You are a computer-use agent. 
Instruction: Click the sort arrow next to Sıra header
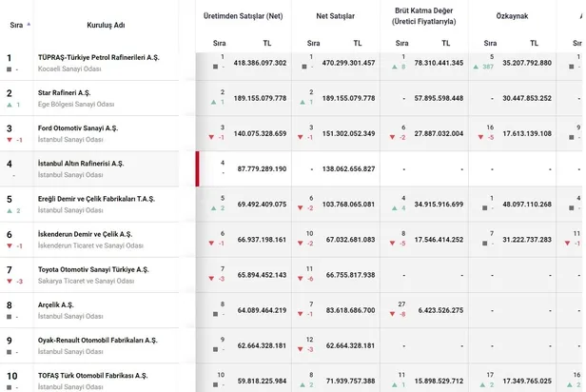pyautogui.click(x=29, y=24)
